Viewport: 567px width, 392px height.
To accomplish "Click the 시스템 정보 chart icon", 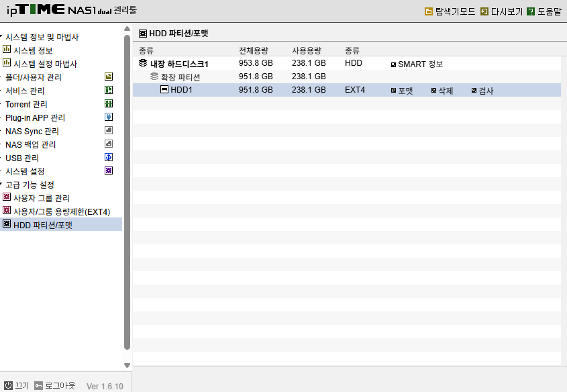I will coord(7,49).
